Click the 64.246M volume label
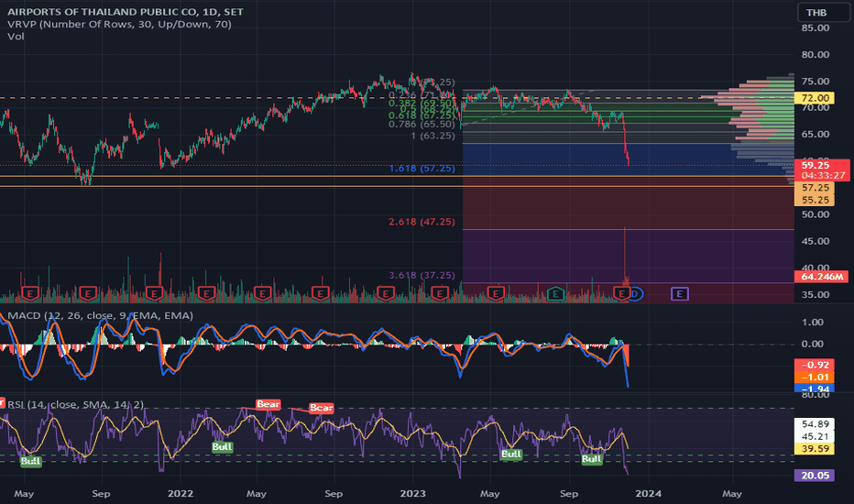This screenshot has height=504, width=854. pyautogui.click(x=822, y=276)
